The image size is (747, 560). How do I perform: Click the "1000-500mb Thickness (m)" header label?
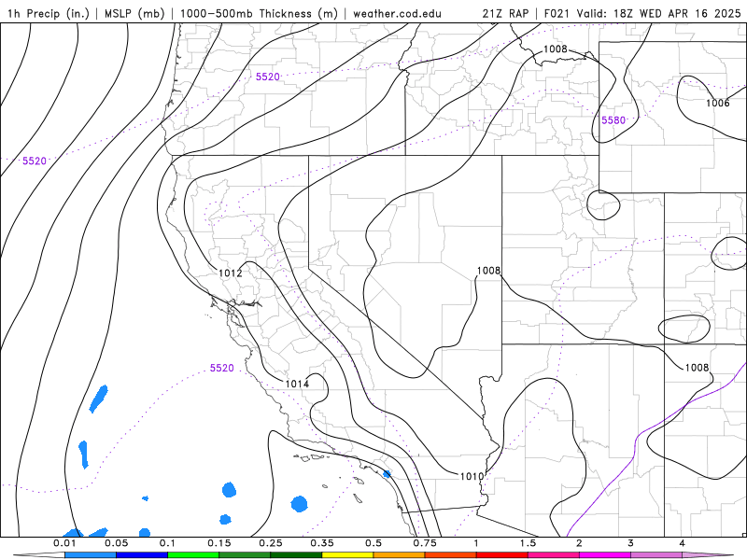(260, 13)
